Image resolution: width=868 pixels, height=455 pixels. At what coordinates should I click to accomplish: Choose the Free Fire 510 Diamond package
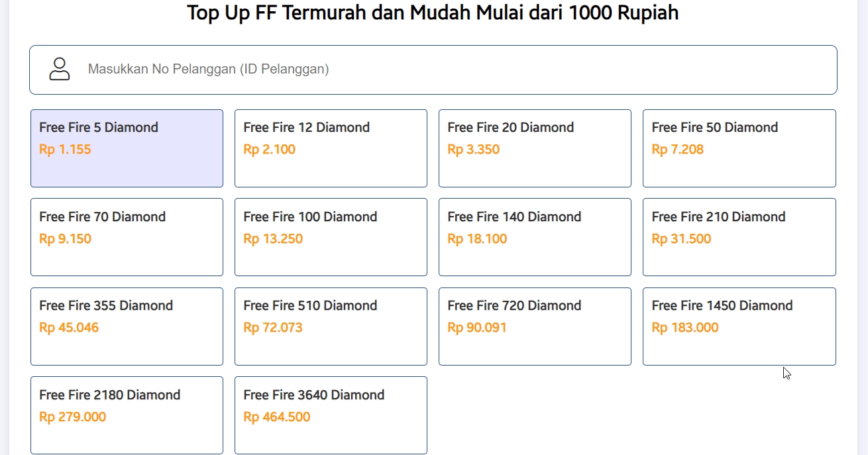point(331,326)
